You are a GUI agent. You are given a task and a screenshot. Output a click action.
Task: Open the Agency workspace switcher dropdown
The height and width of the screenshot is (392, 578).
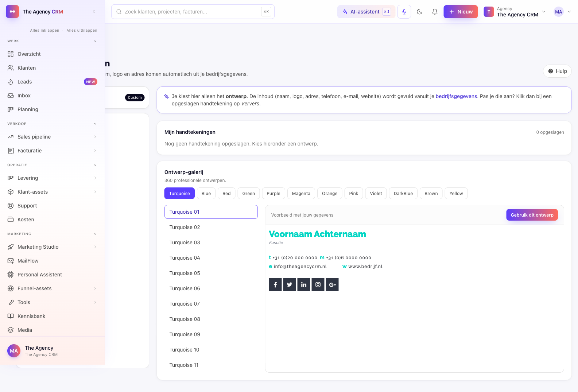pyautogui.click(x=515, y=12)
